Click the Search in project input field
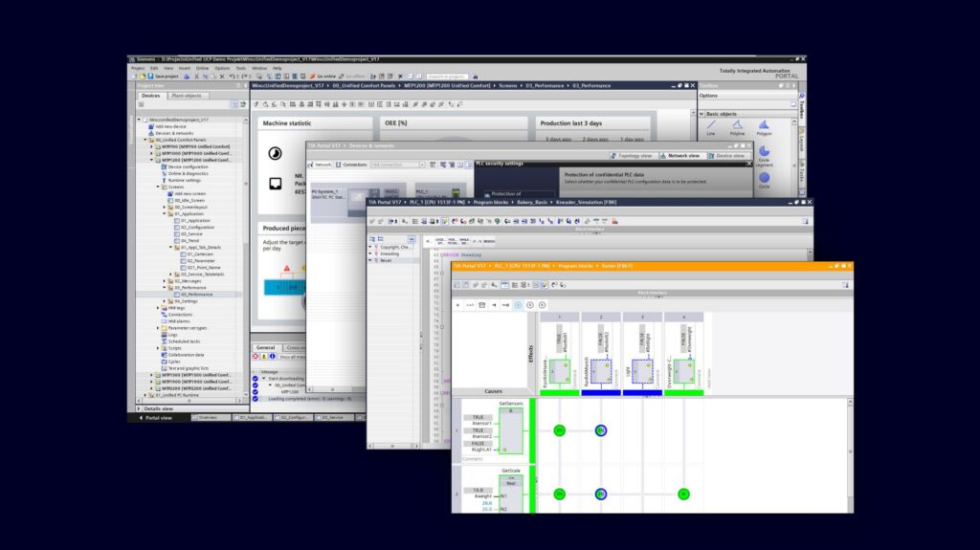 [447, 77]
